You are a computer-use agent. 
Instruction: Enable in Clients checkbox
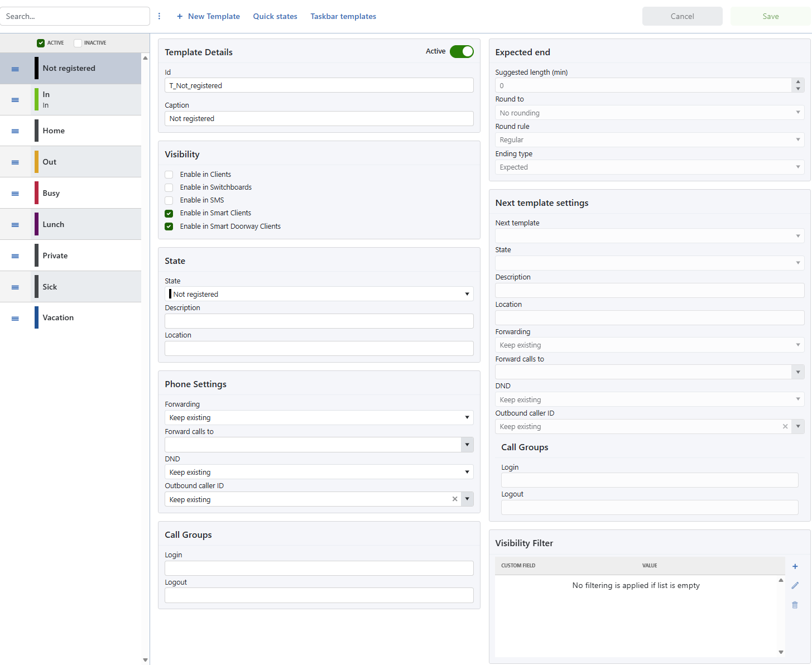tap(169, 175)
